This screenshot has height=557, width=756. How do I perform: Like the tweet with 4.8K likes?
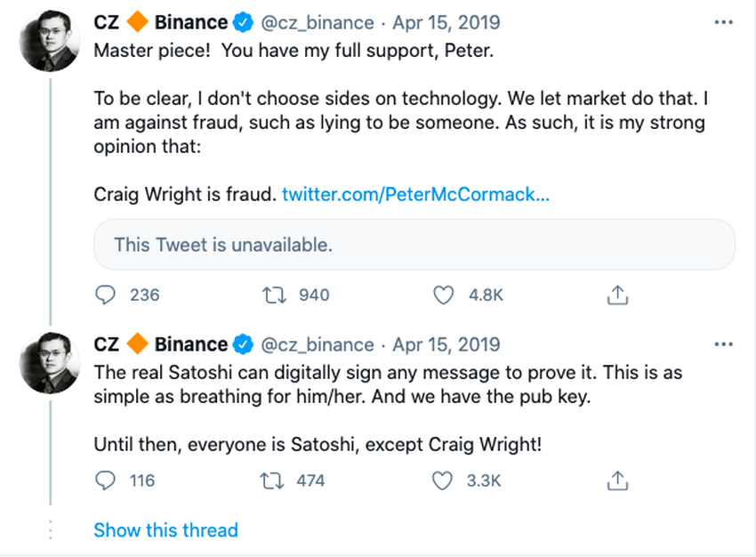(x=443, y=295)
